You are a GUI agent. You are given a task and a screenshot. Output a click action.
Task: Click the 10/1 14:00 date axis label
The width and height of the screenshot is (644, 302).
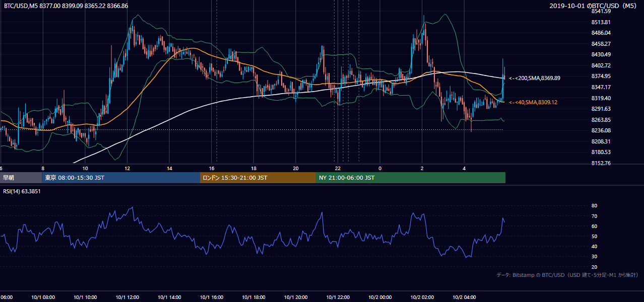click(x=169, y=297)
